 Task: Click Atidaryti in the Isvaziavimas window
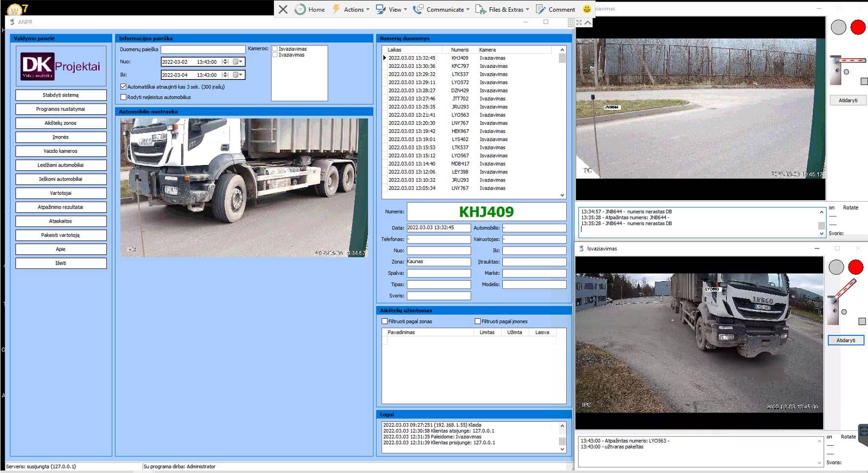point(846,341)
